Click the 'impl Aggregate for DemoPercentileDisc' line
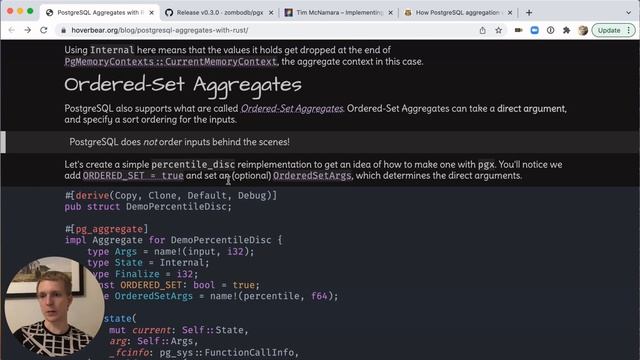The image size is (640, 360). tap(173, 240)
